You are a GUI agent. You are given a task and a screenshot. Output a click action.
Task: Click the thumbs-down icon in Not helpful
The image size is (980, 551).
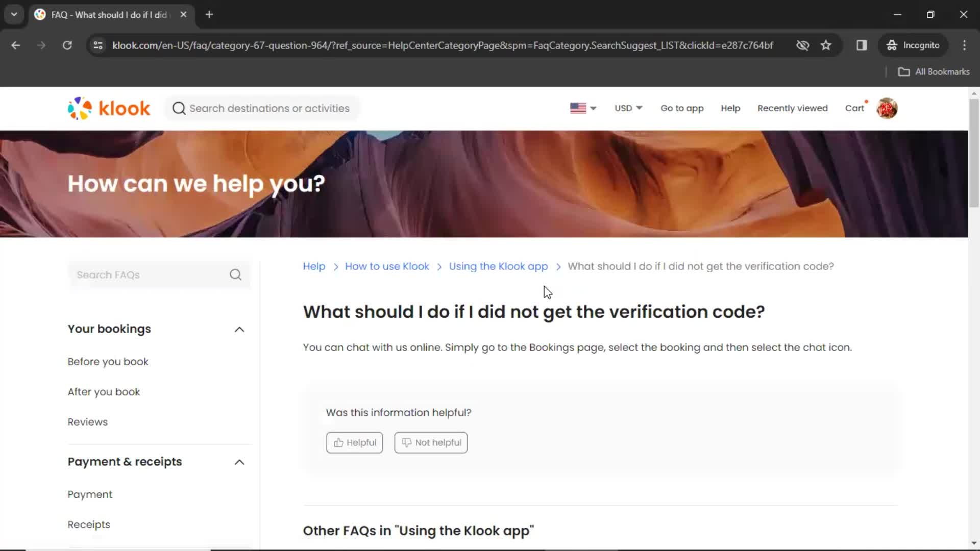[x=406, y=442]
